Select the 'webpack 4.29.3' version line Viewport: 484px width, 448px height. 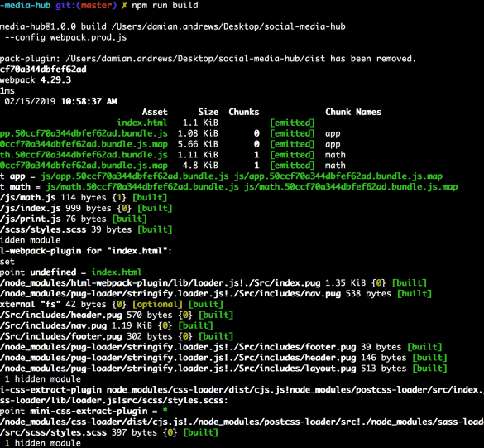click(36, 80)
